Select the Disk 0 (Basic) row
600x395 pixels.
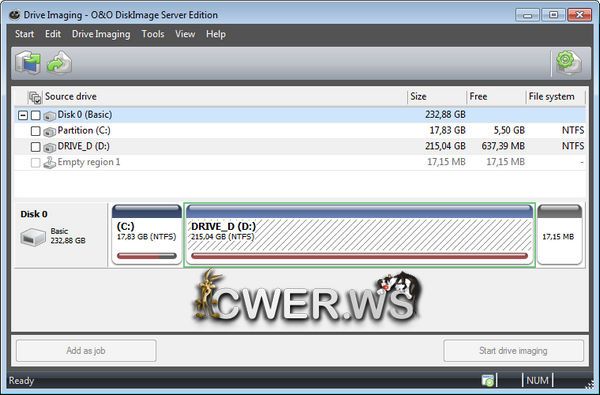300,115
